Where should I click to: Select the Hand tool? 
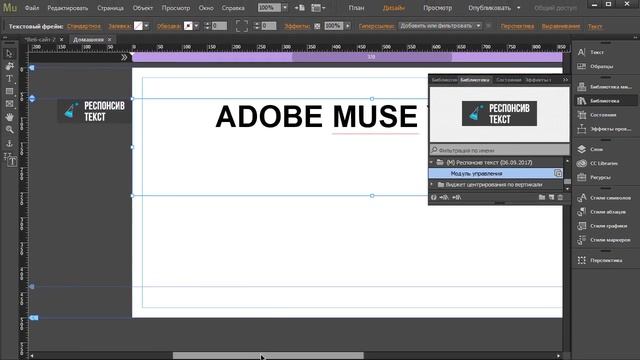coord(9,117)
